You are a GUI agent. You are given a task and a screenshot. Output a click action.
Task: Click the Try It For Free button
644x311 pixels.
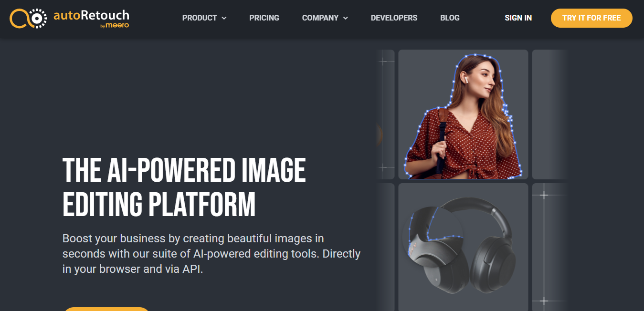[x=591, y=18]
